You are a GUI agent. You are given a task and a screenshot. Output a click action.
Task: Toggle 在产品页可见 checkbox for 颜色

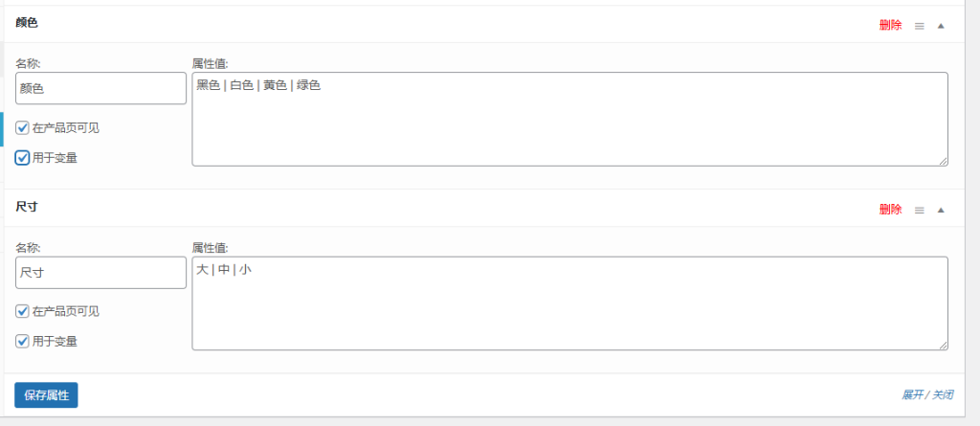click(x=23, y=127)
